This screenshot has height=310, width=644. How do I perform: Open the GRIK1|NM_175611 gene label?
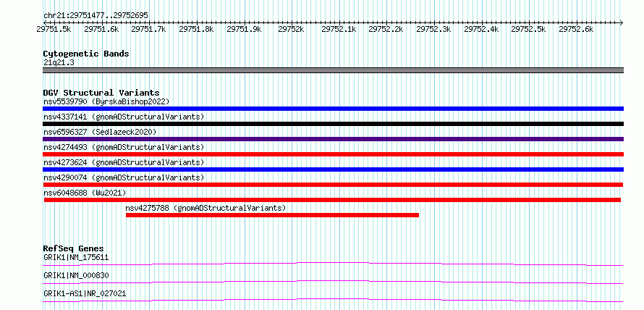point(76,258)
